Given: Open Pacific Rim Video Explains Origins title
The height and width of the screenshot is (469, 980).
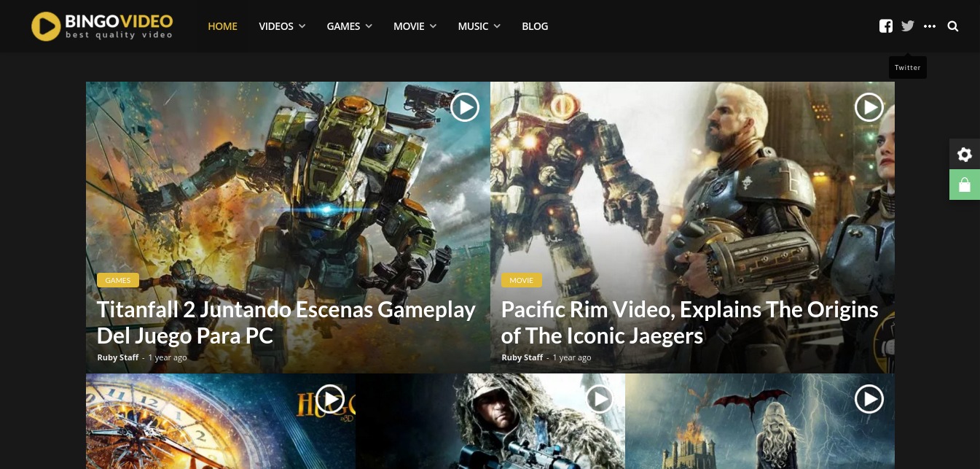Looking at the screenshot, I should click(x=690, y=322).
